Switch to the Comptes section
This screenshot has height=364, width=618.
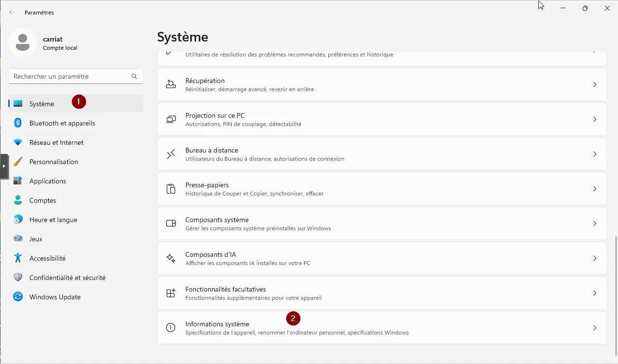point(42,200)
